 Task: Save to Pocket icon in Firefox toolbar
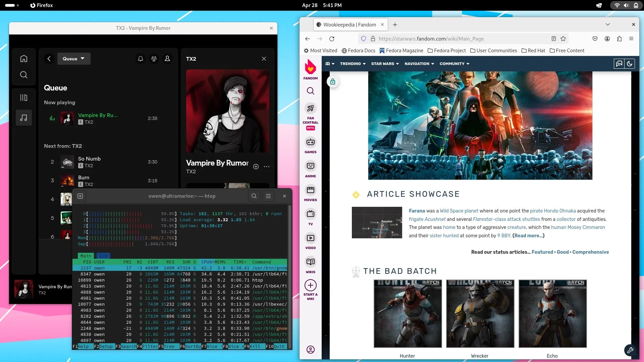595,39
